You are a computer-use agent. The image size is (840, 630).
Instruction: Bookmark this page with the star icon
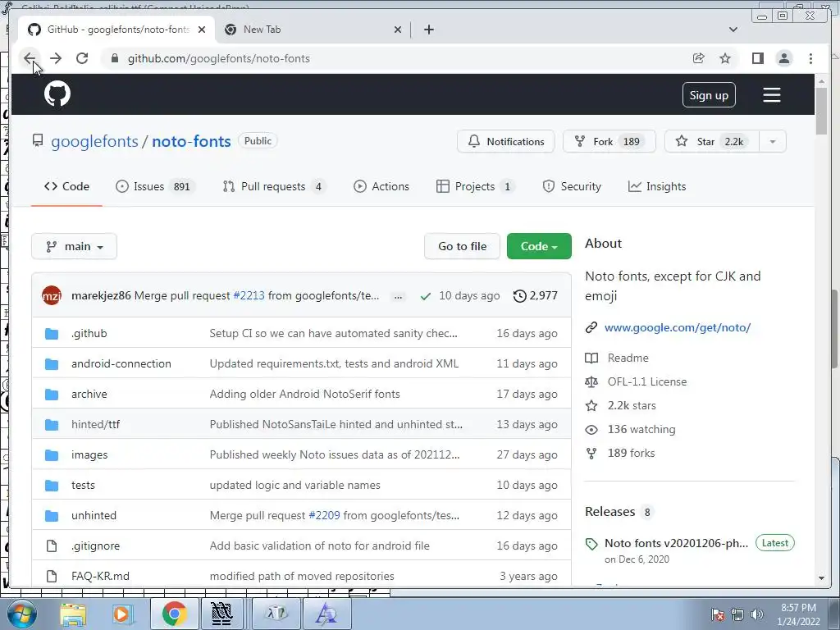725,58
